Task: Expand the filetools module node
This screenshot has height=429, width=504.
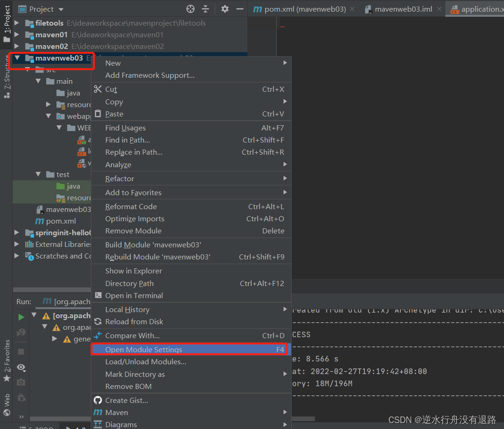Action: 17,23
